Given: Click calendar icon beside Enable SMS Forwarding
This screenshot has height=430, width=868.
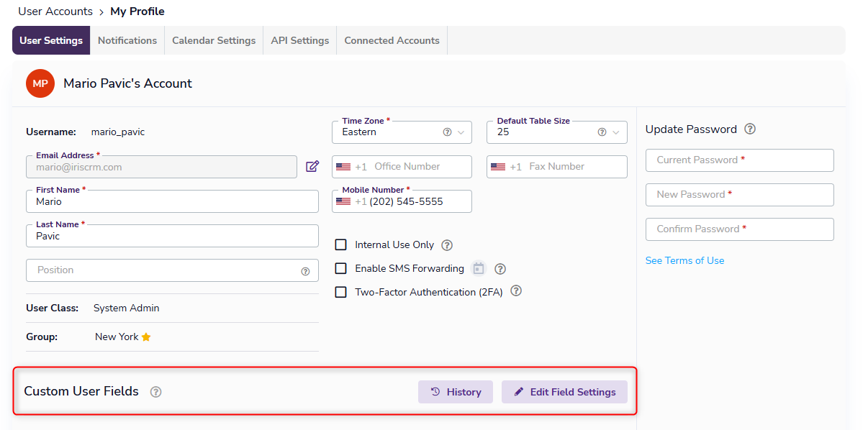Looking at the screenshot, I should (x=479, y=268).
